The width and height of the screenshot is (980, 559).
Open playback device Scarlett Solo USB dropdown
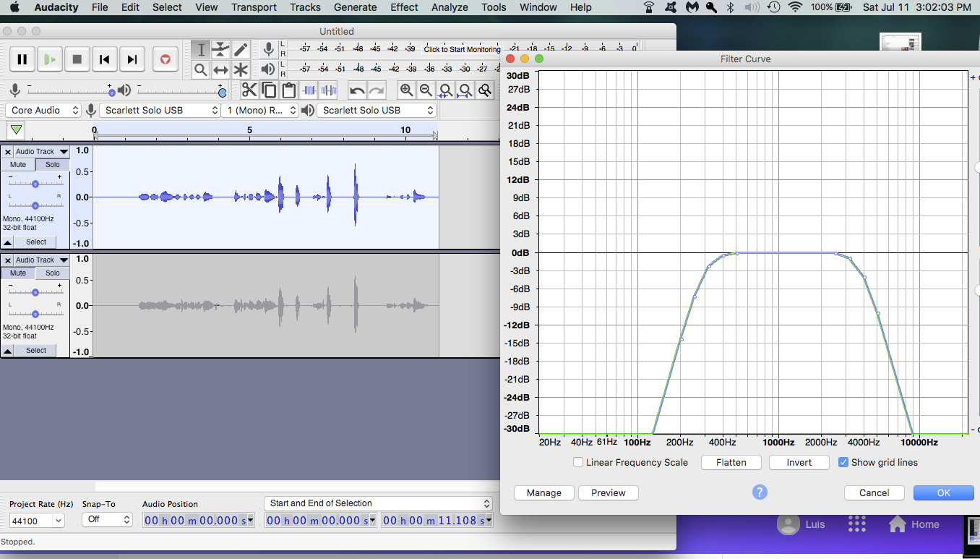[x=377, y=110]
